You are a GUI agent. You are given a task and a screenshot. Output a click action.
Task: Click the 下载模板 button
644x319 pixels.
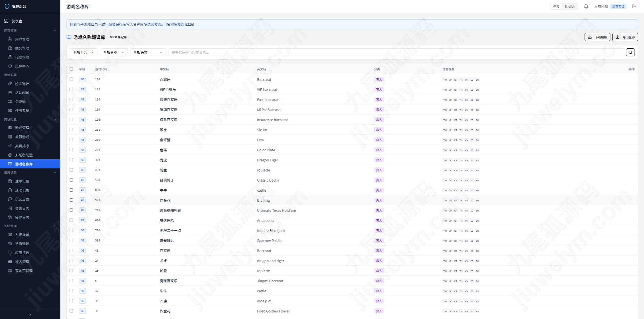coord(597,37)
